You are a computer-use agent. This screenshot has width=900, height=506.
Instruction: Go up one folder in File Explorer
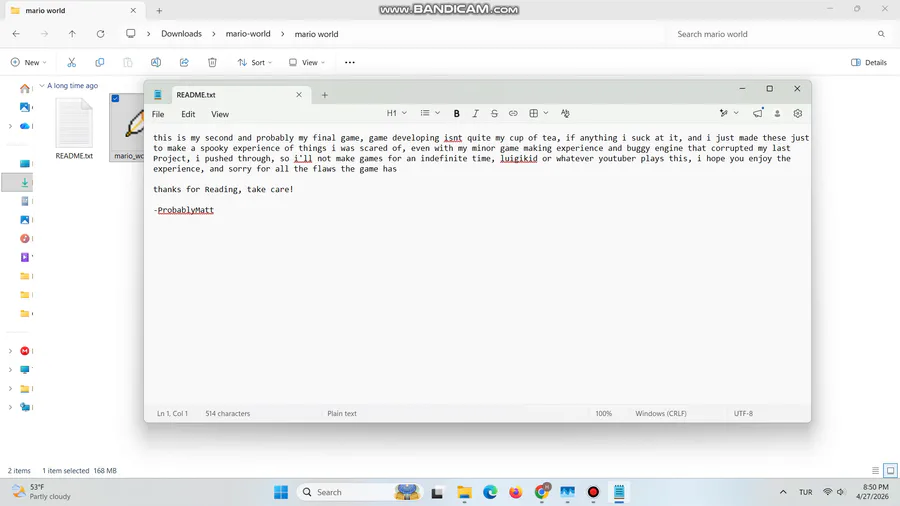coord(72,34)
